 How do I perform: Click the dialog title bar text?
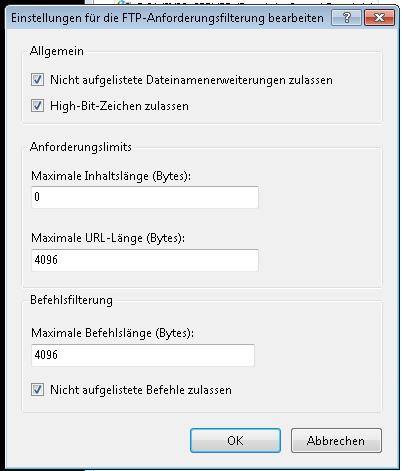tap(167, 18)
